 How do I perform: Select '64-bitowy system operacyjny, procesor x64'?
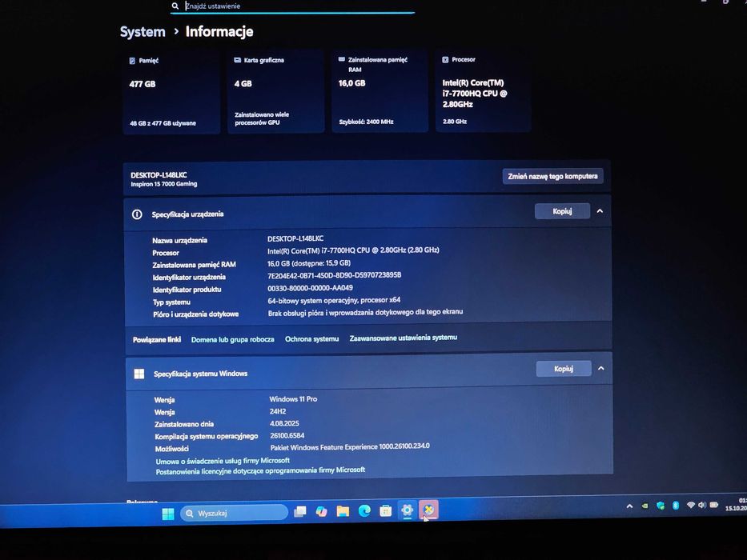(334, 300)
